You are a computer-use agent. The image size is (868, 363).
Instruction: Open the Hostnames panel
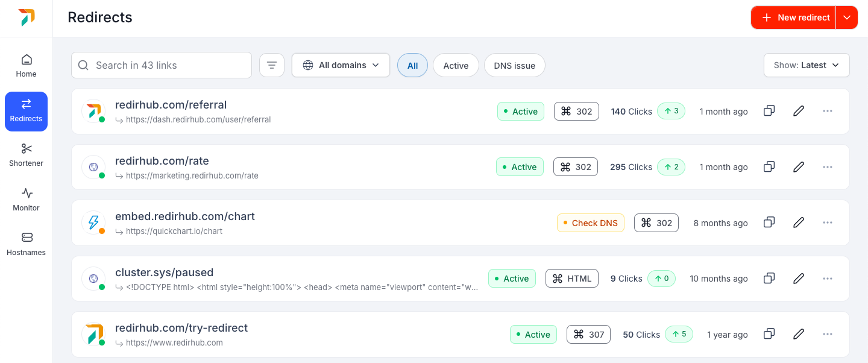point(26,244)
